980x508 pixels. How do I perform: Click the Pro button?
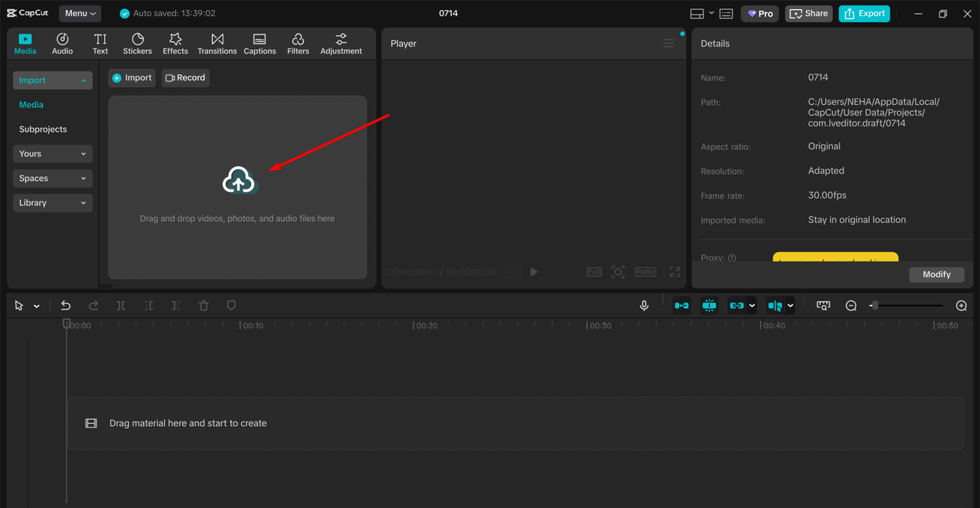(760, 14)
